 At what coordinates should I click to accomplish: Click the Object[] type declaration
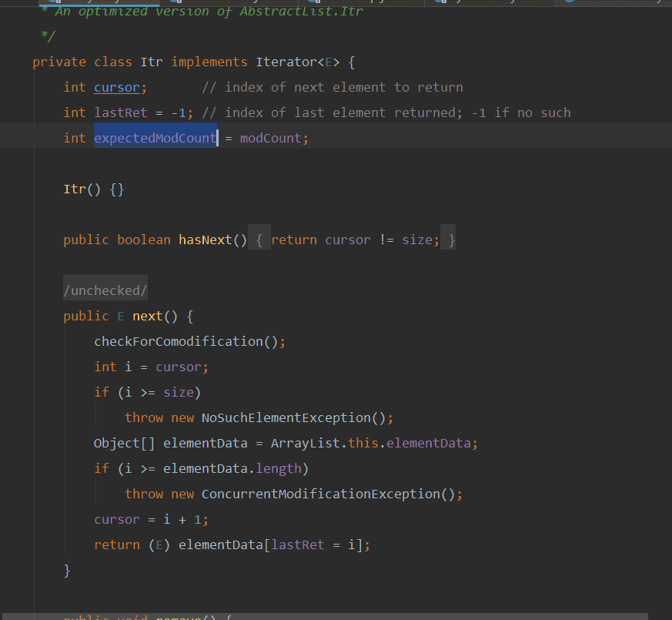point(124,443)
